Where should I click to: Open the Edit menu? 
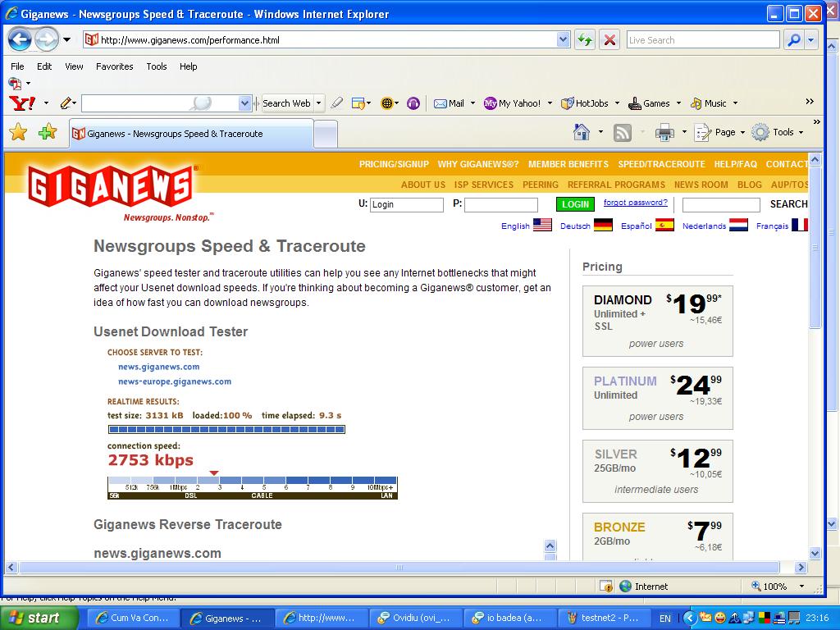point(44,66)
